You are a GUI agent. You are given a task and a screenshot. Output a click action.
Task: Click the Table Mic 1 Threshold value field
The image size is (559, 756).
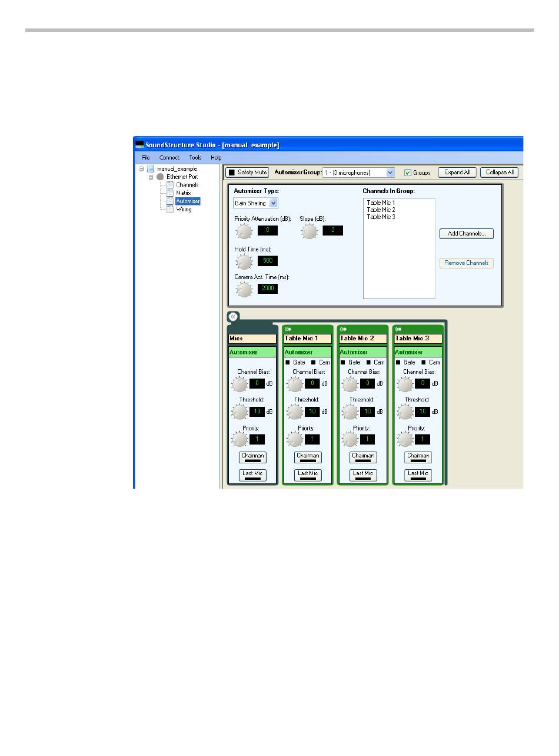click(312, 412)
